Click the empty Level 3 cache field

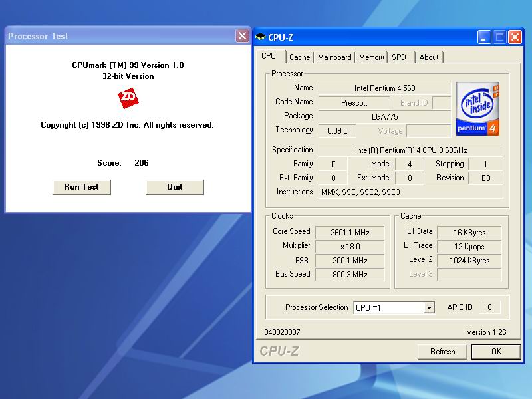click(469, 275)
